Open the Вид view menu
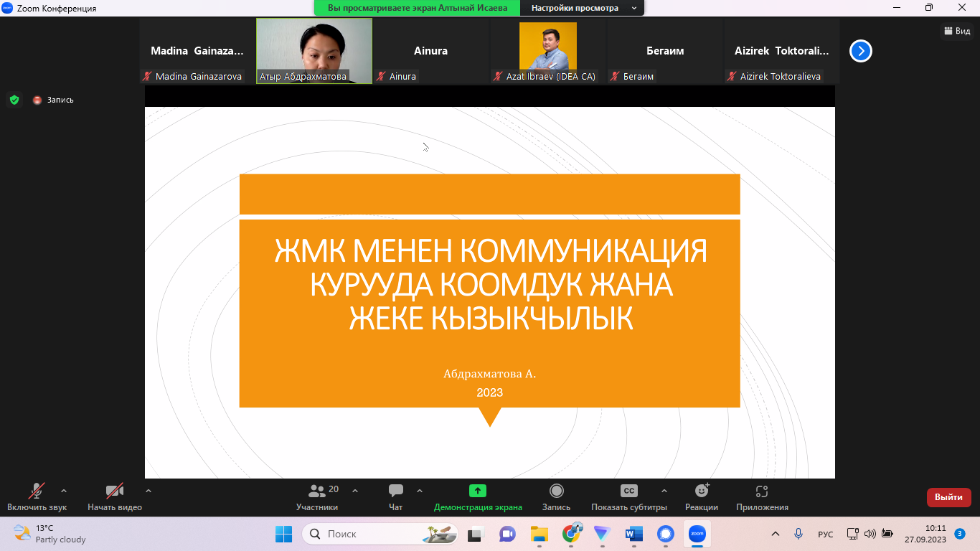 (957, 31)
